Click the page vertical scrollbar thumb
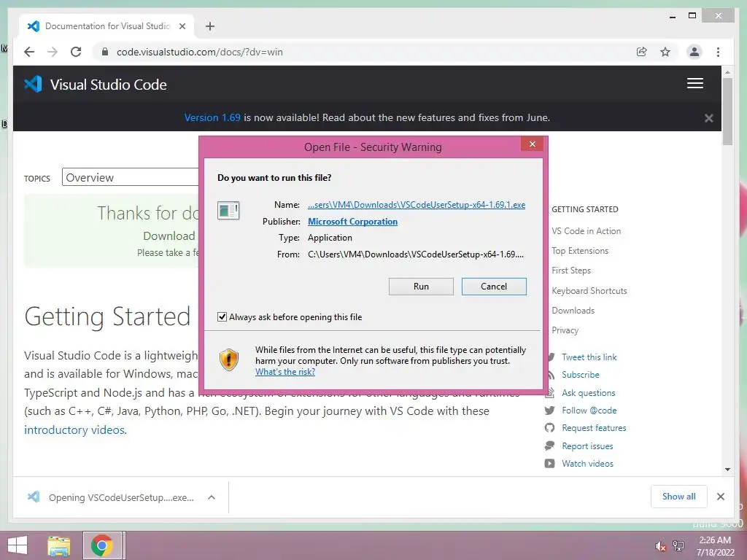The height and width of the screenshot is (560, 747). (727, 112)
